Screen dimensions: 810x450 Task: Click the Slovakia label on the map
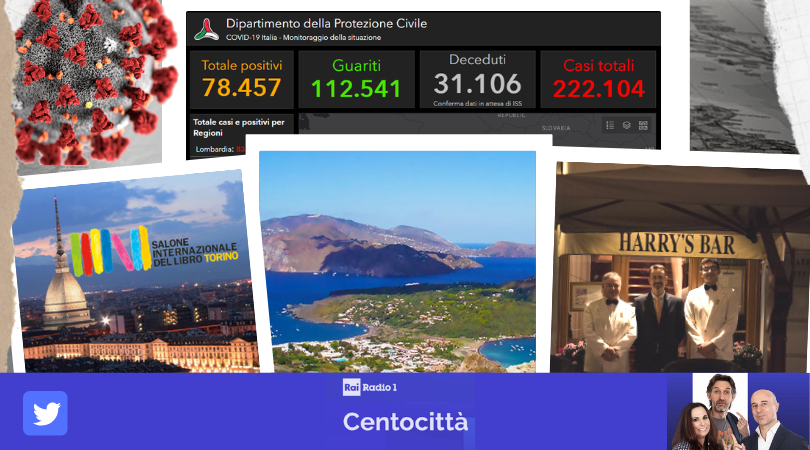(x=556, y=128)
